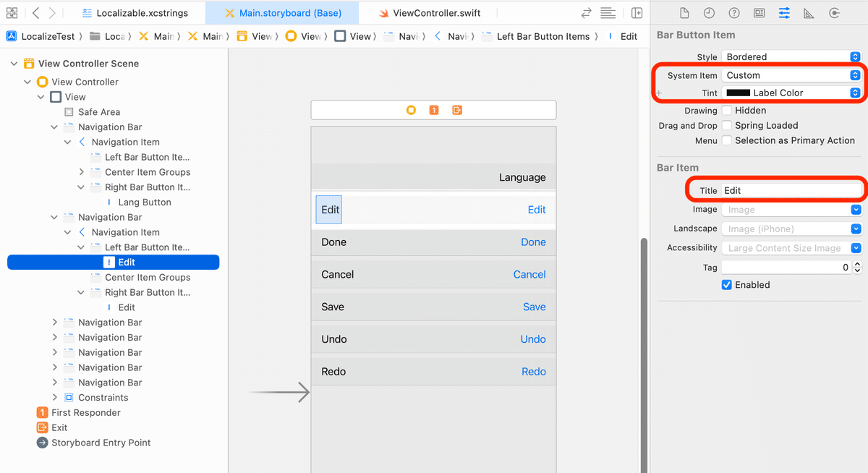The width and height of the screenshot is (868, 473).
Task: Click the canvas vertical scrollbar
Action: 643,354
